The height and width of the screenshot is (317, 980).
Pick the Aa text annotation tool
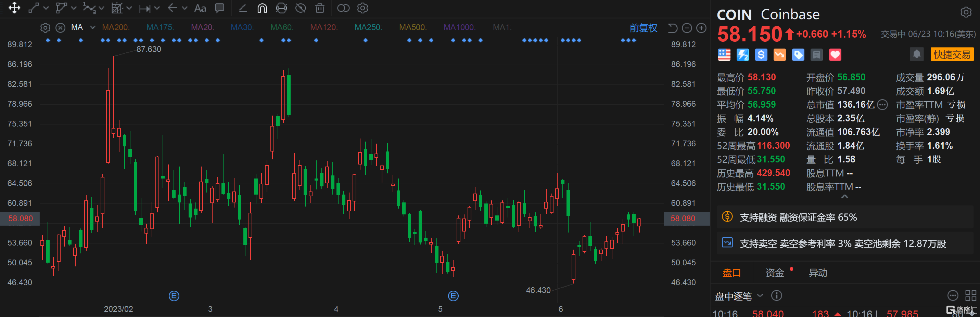(x=200, y=8)
